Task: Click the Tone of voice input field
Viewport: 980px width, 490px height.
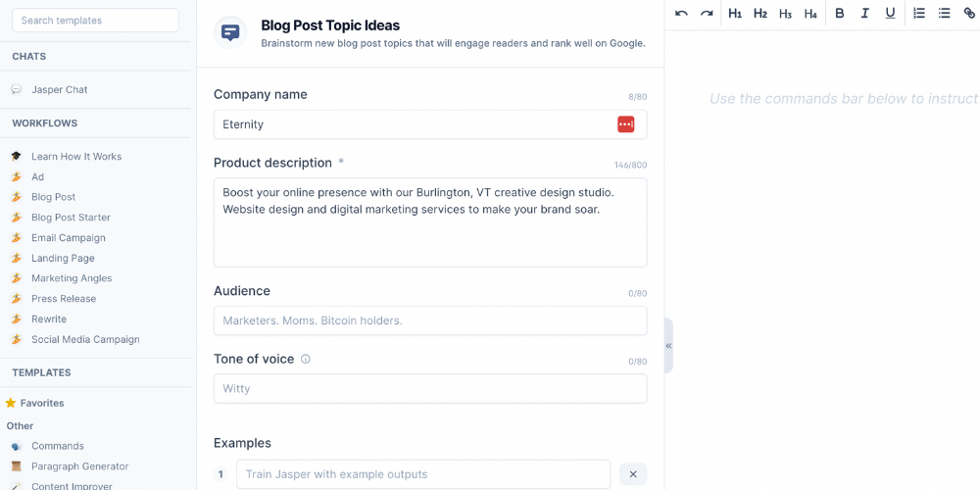Action: click(x=430, y=389)
